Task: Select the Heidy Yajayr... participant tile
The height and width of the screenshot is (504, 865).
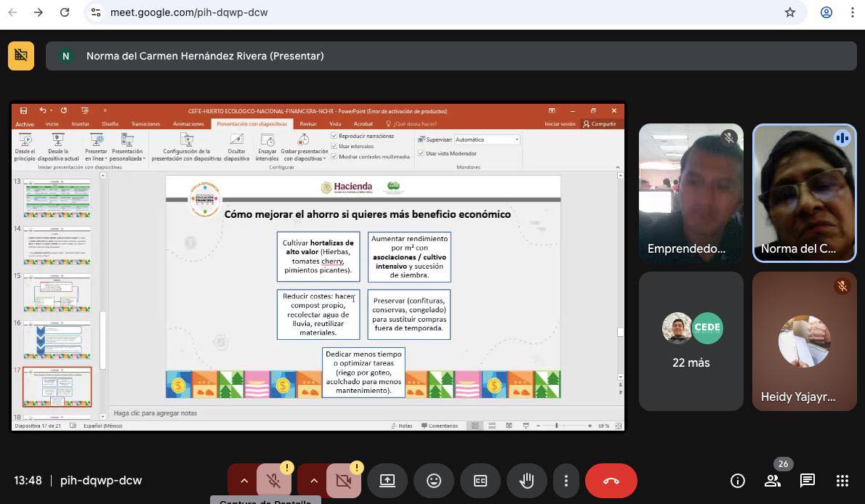Action: pyautogui.click(x=805, y=341)
